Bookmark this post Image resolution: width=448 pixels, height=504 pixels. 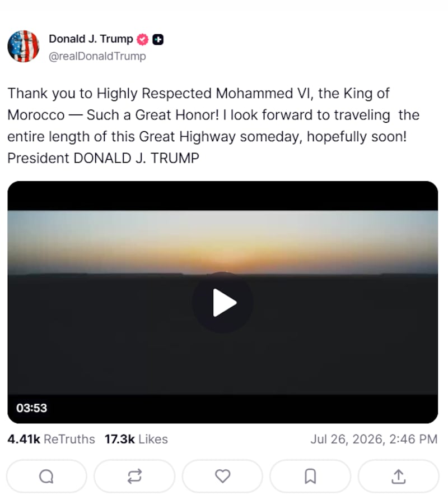(310, 476)
